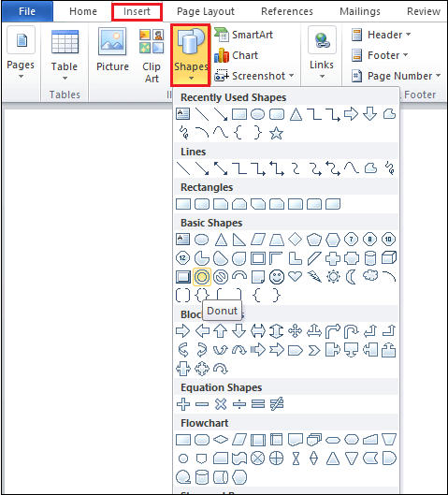
Task: Open the Header dropdown
Action: [381, 35]
